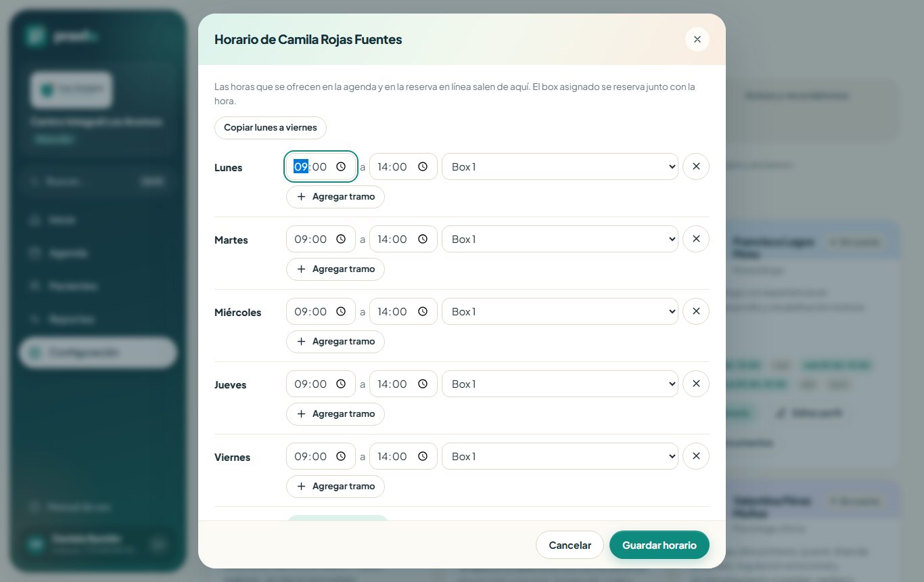
Task: Add a time slot under Viernes with Agregar tramo
Action: 336,487
